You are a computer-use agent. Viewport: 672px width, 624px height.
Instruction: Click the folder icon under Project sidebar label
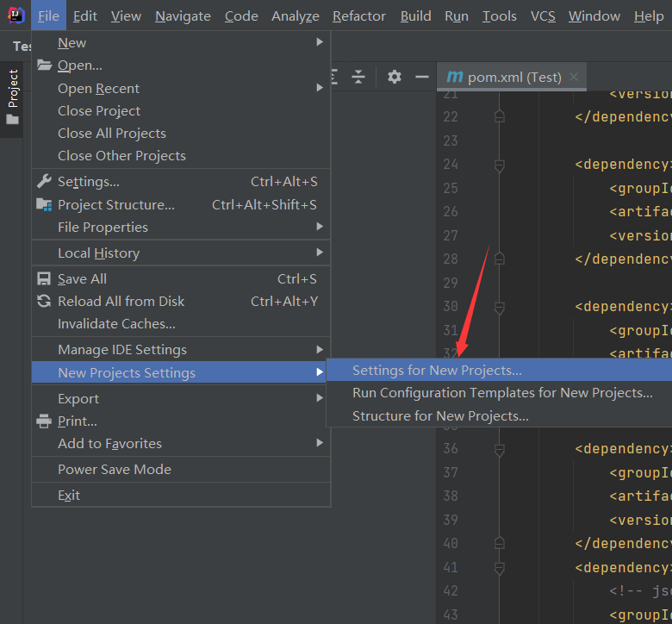click(12, 119)
